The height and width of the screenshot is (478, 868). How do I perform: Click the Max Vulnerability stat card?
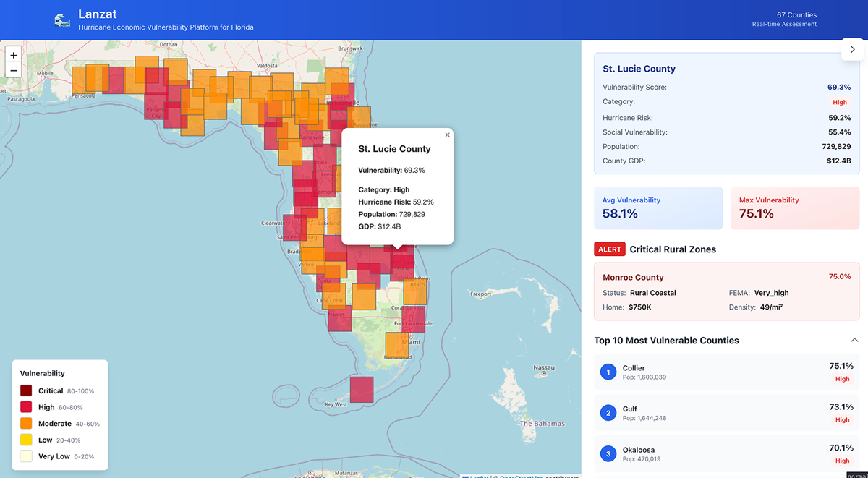[794, 208]
